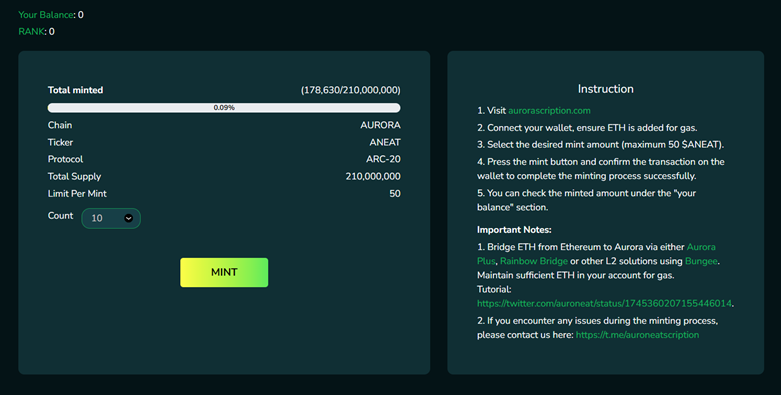
Task: Click the 'ARC-20' protocol value
Action: 384,159
